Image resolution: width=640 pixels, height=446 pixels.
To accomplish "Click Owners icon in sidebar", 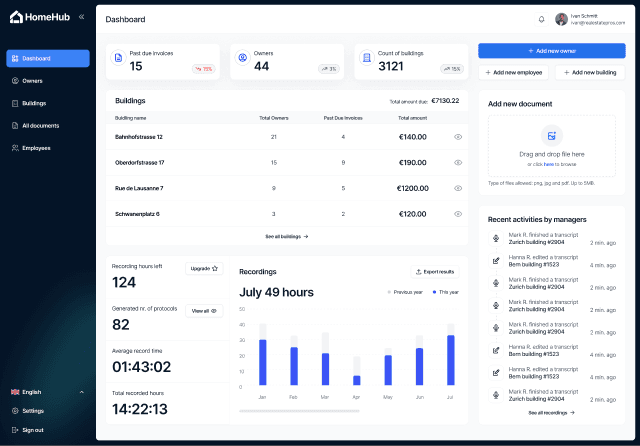I will pyautogui.click(x=15, y=81).
